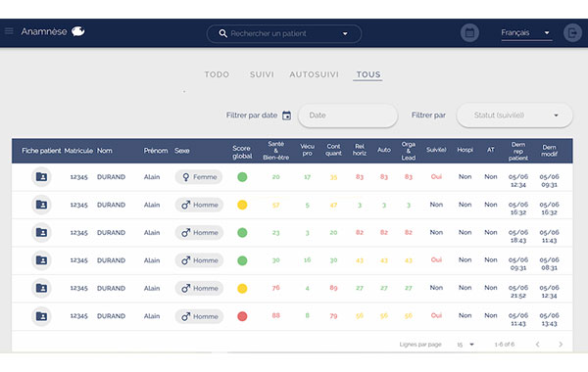The image size is (588, 372).
Task: Click Vécu pro value 17
Action: (x=307, y=177)
